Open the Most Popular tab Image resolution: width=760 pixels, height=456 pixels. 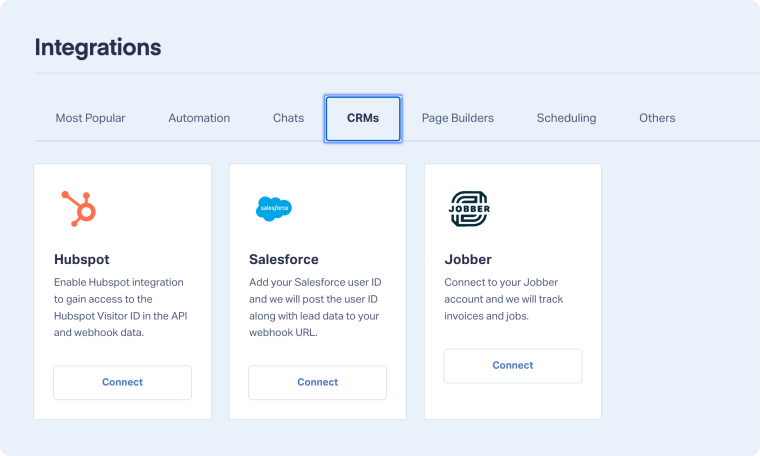click(90, 118)
